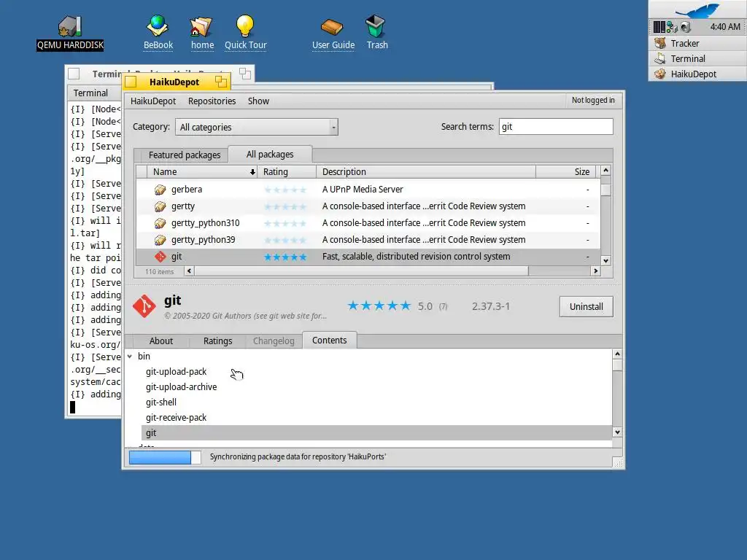
Task: Click package list scroll down arrow
Action: click(x=605, y=260)
